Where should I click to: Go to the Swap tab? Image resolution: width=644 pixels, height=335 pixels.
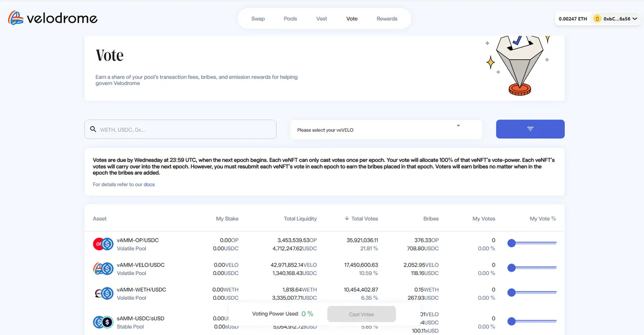[x=258, y=19]
